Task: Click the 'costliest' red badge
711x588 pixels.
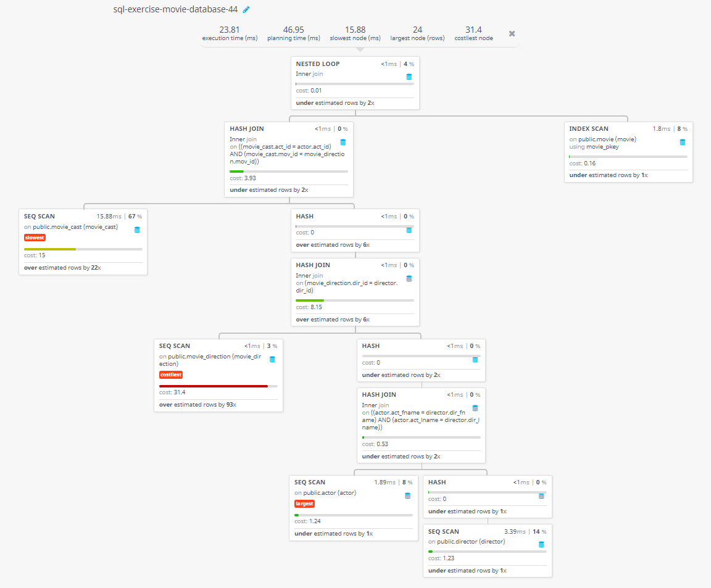Action: tap(171, 375)
